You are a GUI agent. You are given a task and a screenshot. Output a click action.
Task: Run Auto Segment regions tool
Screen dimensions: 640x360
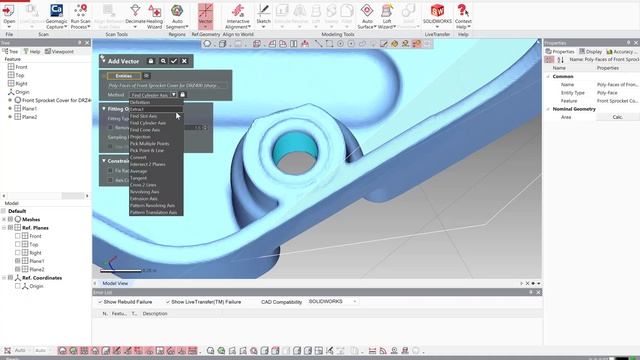pyautogui.click(x=177, y=16)
